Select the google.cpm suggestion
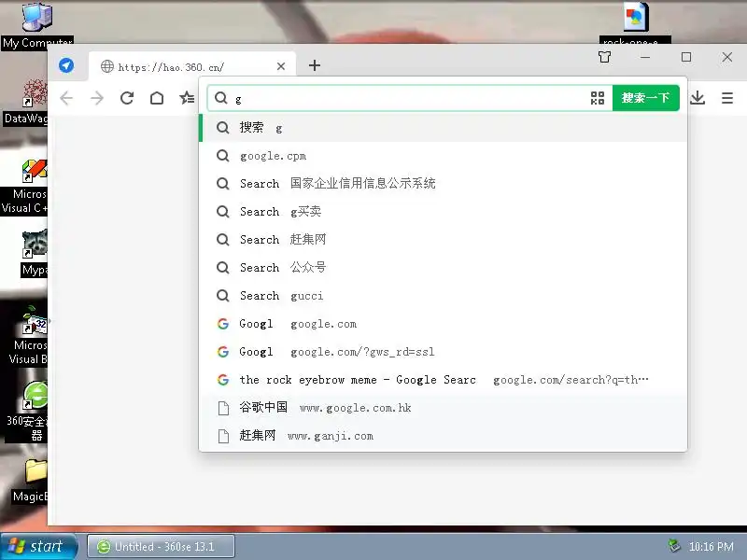 (443, 156)
